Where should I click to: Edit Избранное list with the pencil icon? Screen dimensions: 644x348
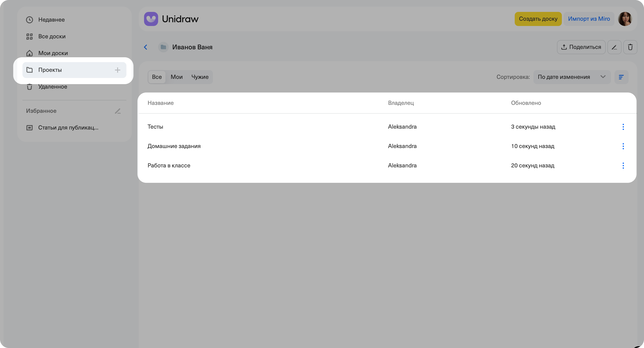point(118,111)
